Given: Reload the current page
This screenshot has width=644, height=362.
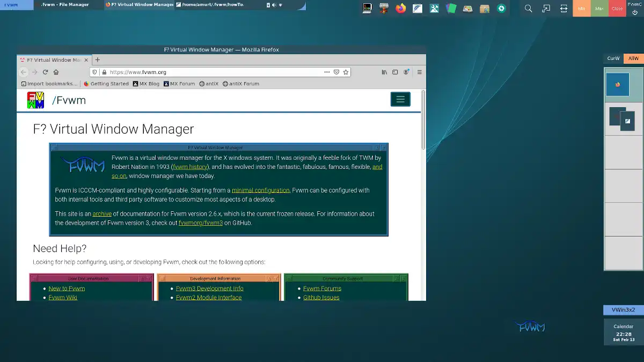Looking at the screenshot, I should pyautogui.click(x=45, y=72).
